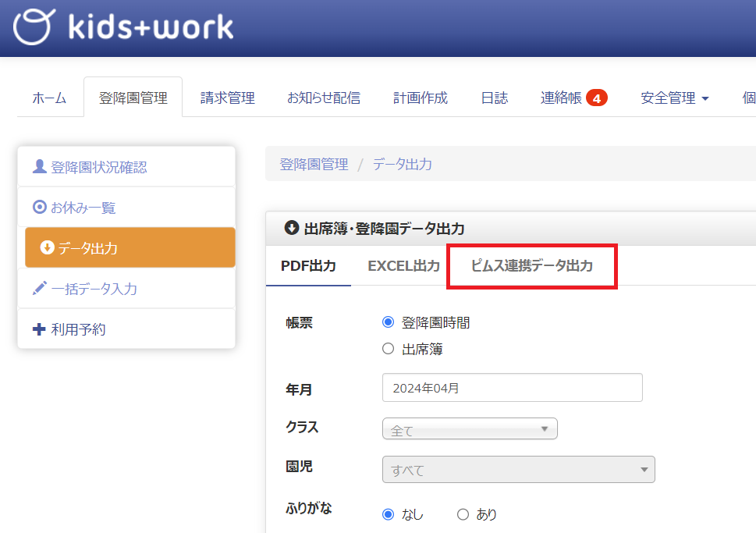The width and height of the screenshot is (756, 533).
Task: Switch to the 計画作成 tab
Action: pos(421,98)
